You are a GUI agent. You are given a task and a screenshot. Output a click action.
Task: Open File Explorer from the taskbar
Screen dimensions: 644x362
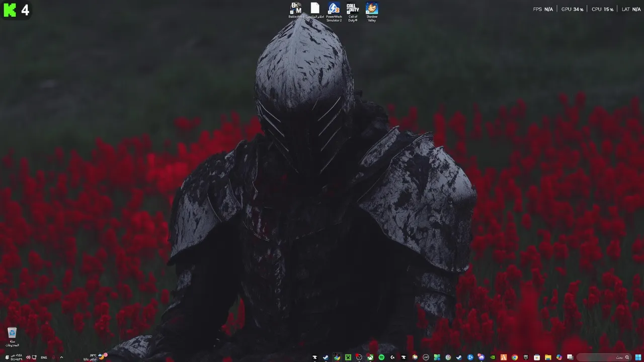[548, 357]
